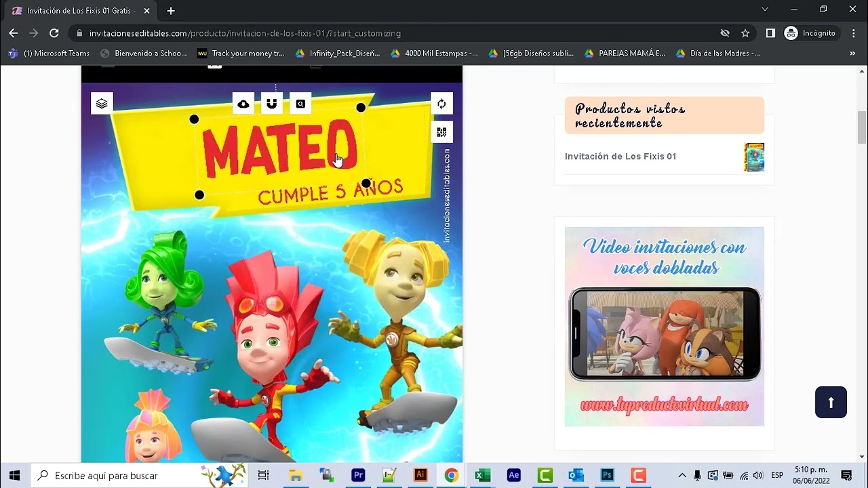
Task: Select the MATEO text on the invitation
Action: coord(279,150)
